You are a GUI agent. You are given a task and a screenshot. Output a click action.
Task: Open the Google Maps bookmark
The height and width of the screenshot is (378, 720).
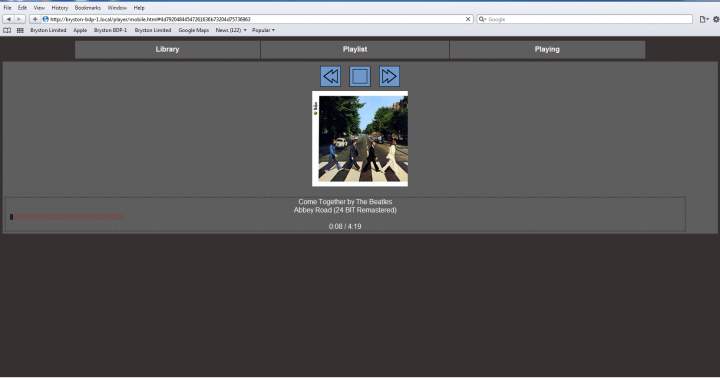(193, 30)
